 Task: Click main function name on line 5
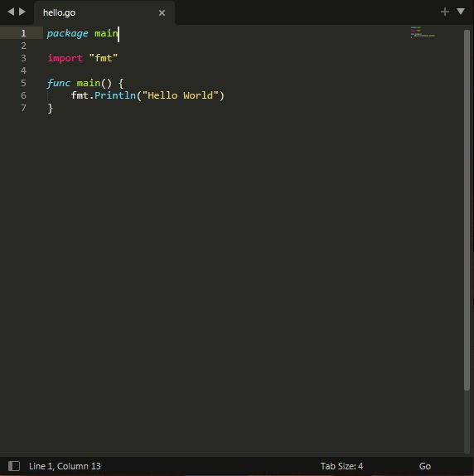(x=88, y=83)
